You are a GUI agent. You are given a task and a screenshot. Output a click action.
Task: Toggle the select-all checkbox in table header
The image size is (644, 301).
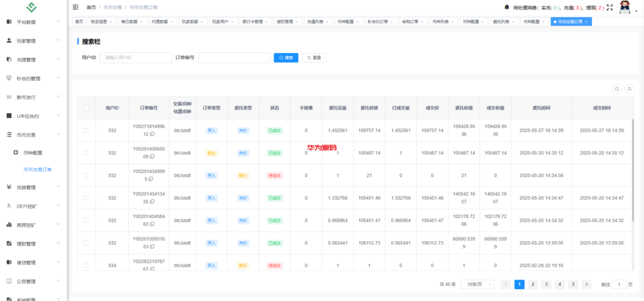(x=86, y=108)
